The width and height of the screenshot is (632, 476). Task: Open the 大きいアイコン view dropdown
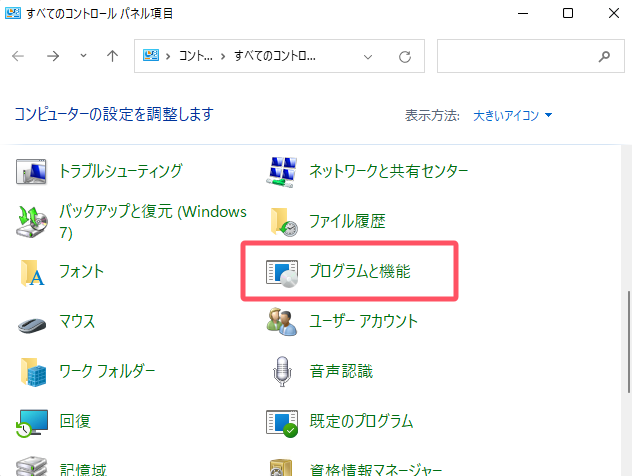click(x=512, y=116)
